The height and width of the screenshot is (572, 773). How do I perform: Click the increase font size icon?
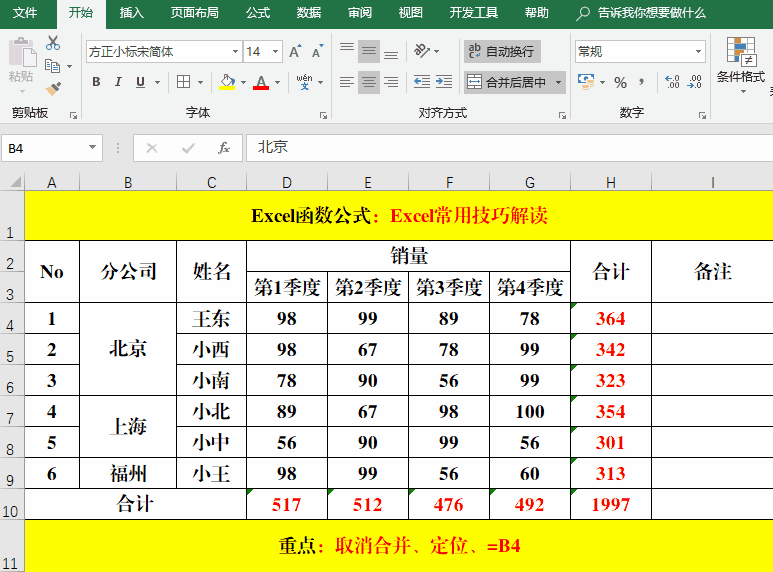pyautogui.click(x=294, y=51)
